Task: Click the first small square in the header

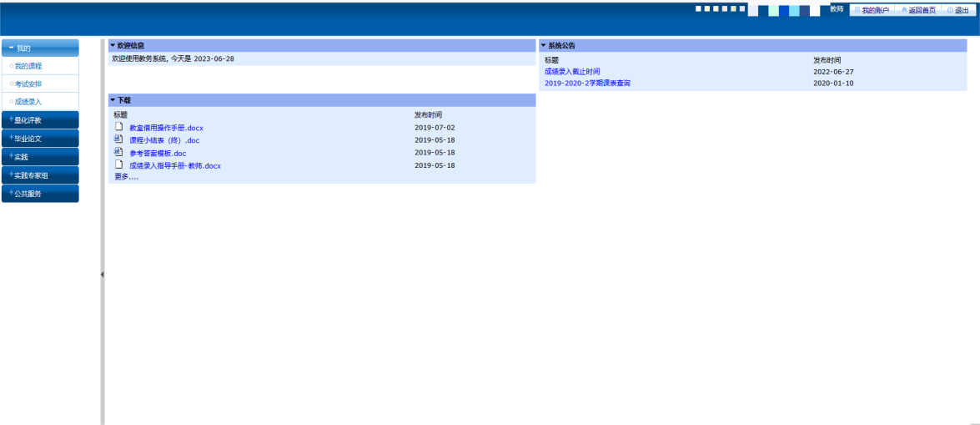Action: (x=699, y=8)
